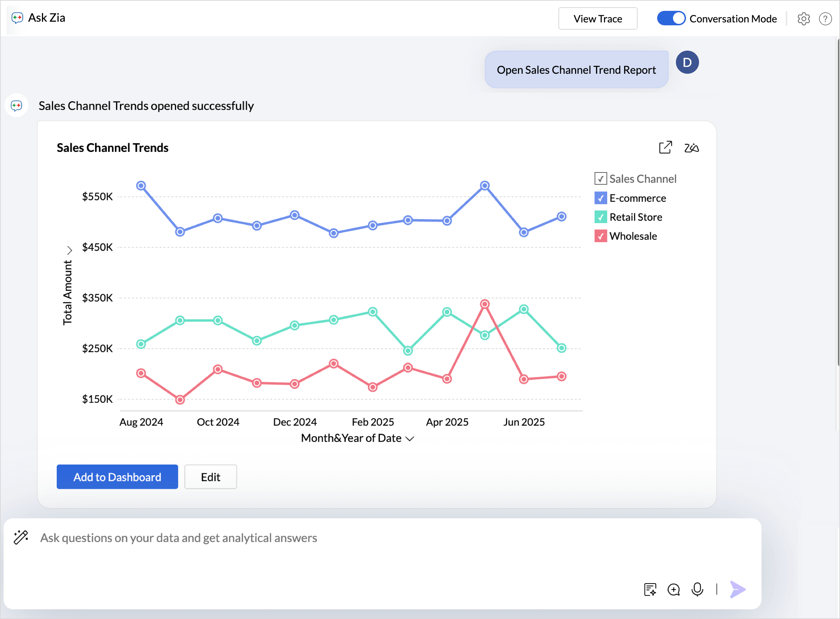Click the Wholesale red color swatch

(600, 236)
